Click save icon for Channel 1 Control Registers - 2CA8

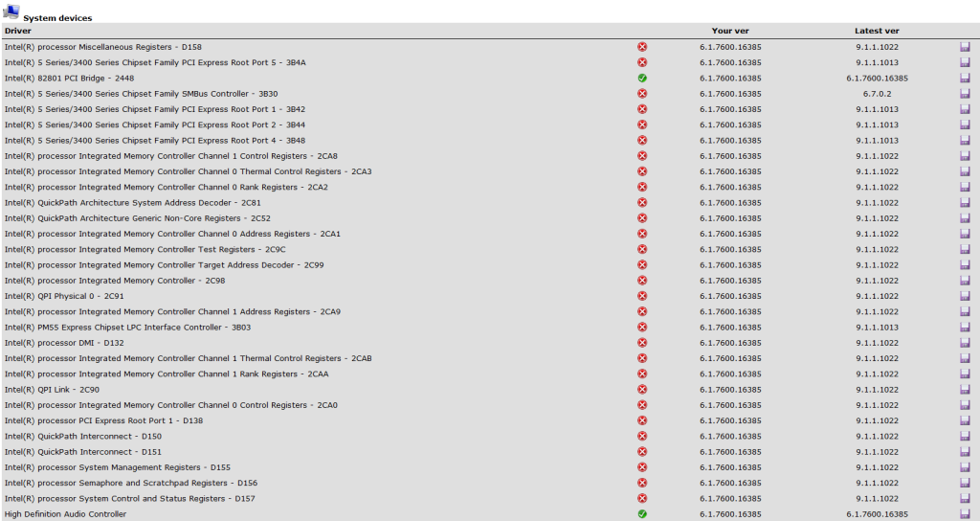click(965, 156)
